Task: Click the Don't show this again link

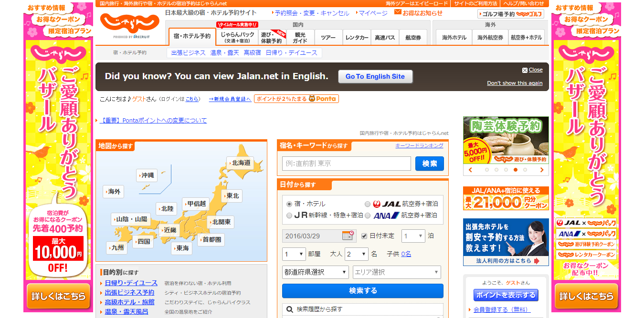Action: [515, 83]
